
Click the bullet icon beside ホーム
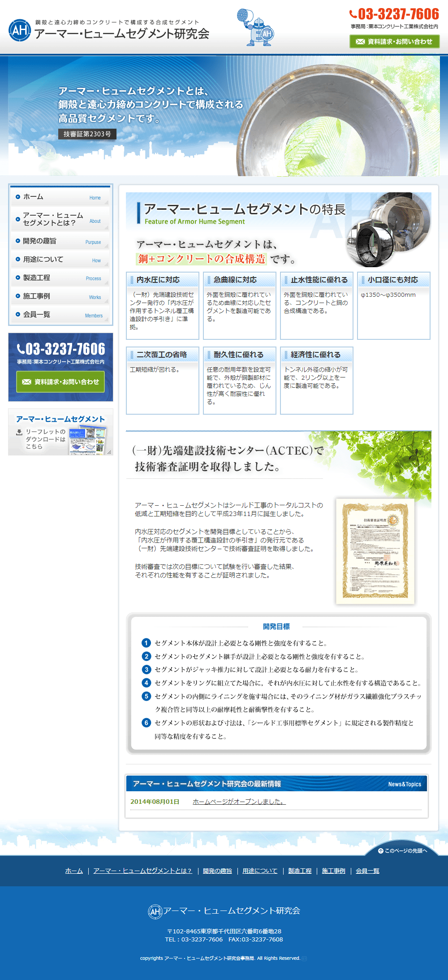pyautogui.click(x=18, y=197)
